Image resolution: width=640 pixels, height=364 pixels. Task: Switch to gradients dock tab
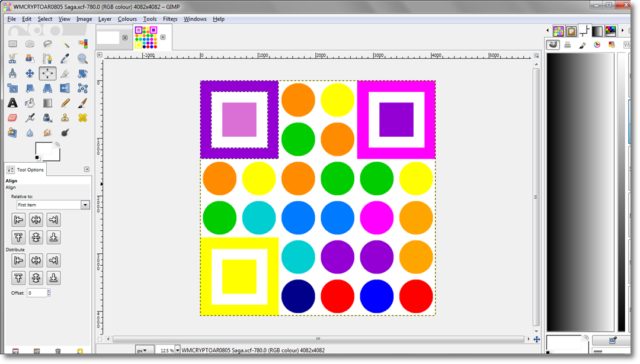(597, 31)
